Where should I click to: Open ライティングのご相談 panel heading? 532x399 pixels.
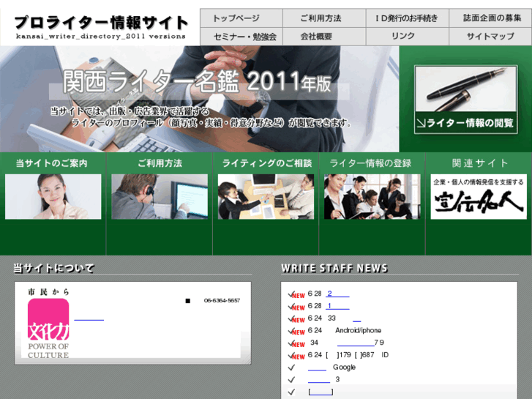click(x=266, y=163)
